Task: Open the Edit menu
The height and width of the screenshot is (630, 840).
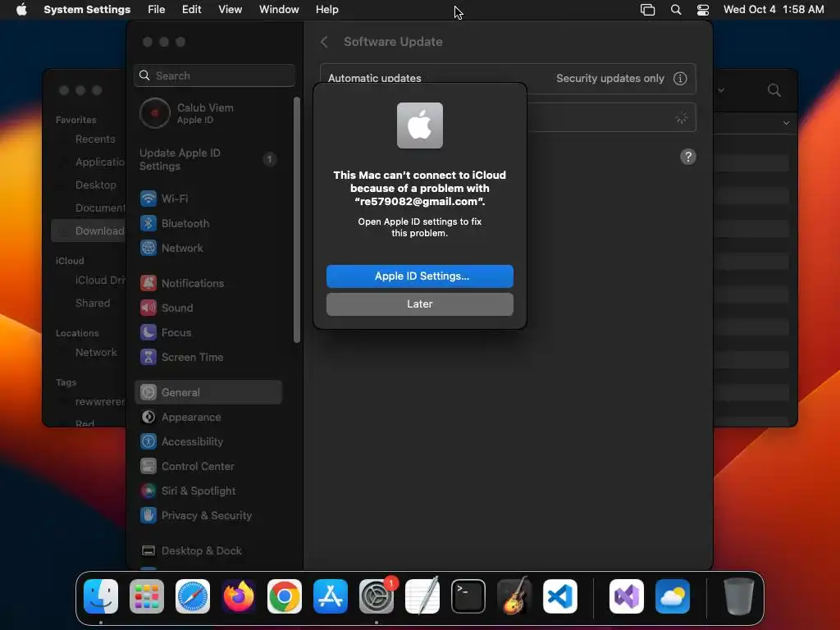Action: [x=191, y=10]
